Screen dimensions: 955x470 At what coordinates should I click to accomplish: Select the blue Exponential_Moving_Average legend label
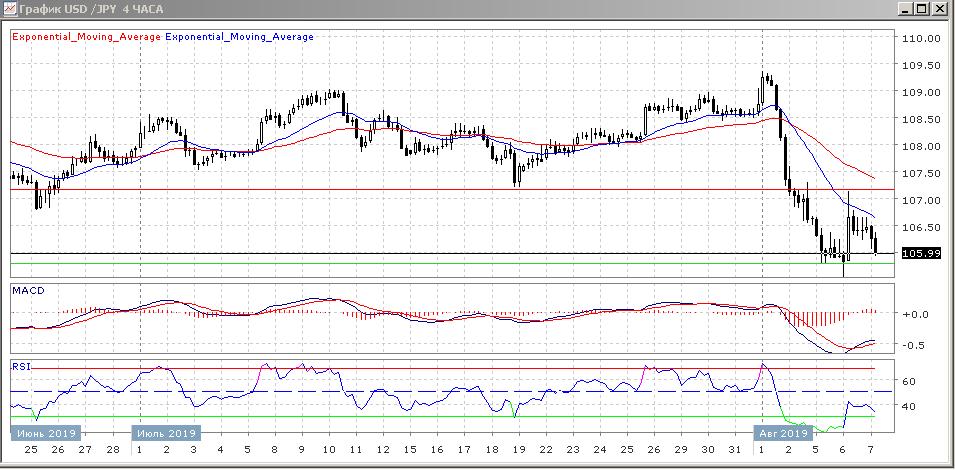239,37
